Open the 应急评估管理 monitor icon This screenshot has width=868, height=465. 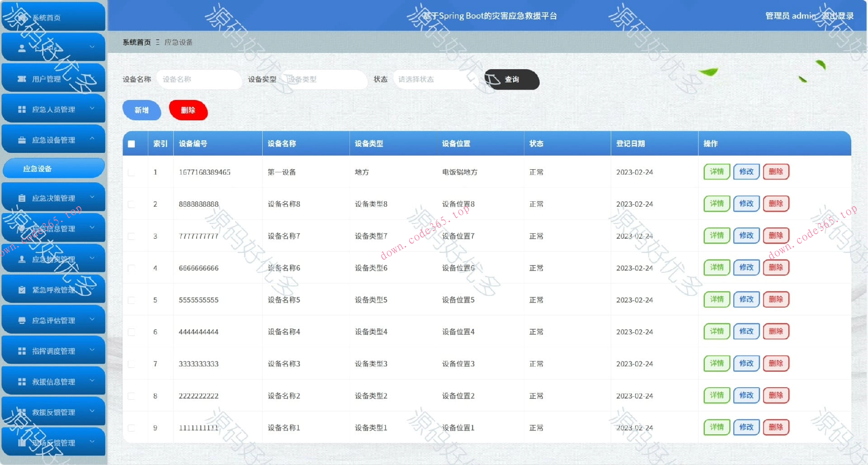21,320
